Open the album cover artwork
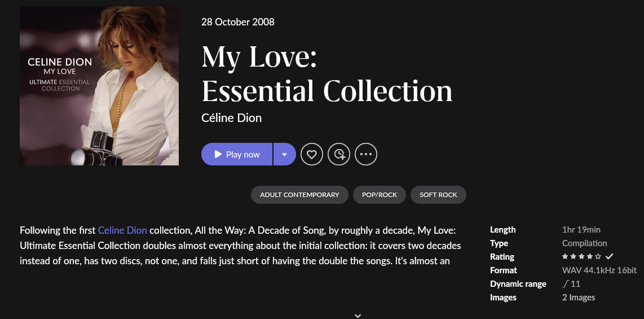The height and width of the screenshot is (319, 644). click(99, 86)
